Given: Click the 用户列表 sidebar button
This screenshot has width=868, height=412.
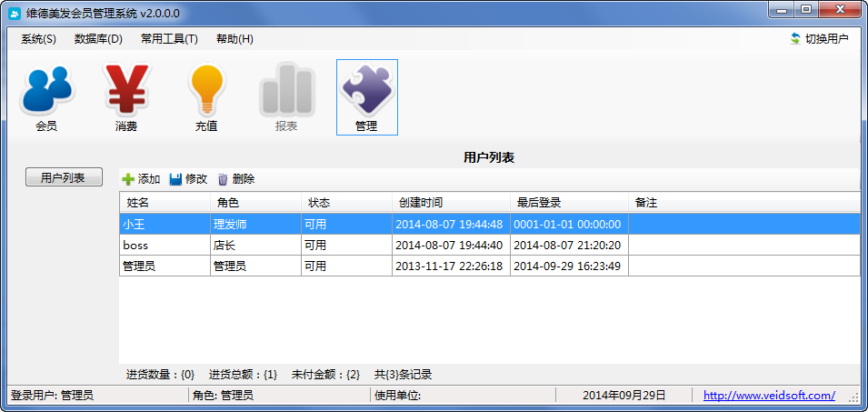Looking at the screenshot, I should click(x=64, y=177).
